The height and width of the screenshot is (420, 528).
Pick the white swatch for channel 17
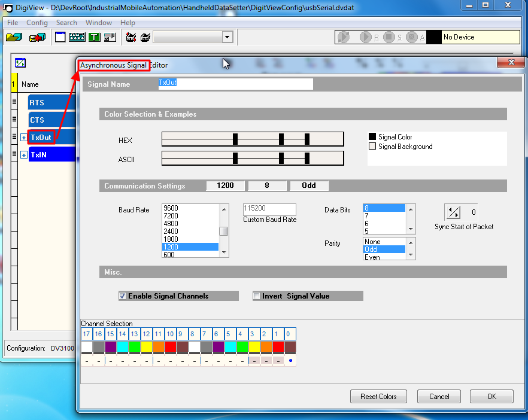point(87,346)
